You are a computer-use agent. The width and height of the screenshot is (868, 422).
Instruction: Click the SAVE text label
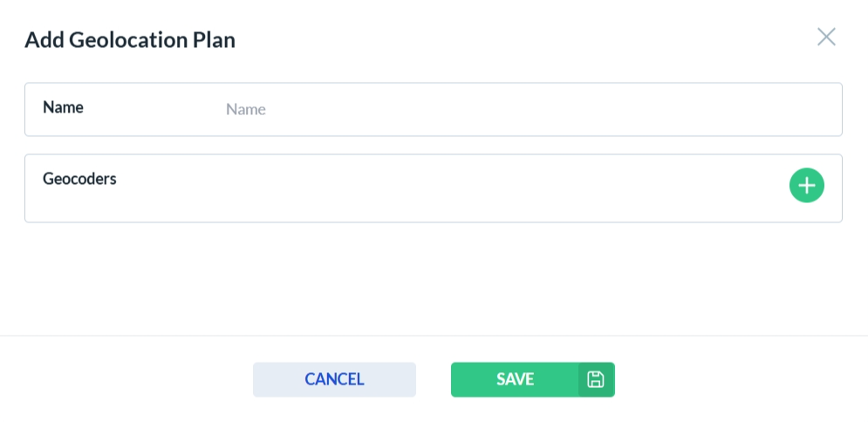pos(515,379)
